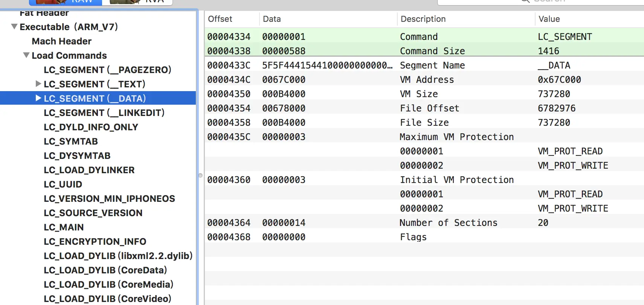
Task: Click the search magnifier icon
Action: click(x=525, y=1)
